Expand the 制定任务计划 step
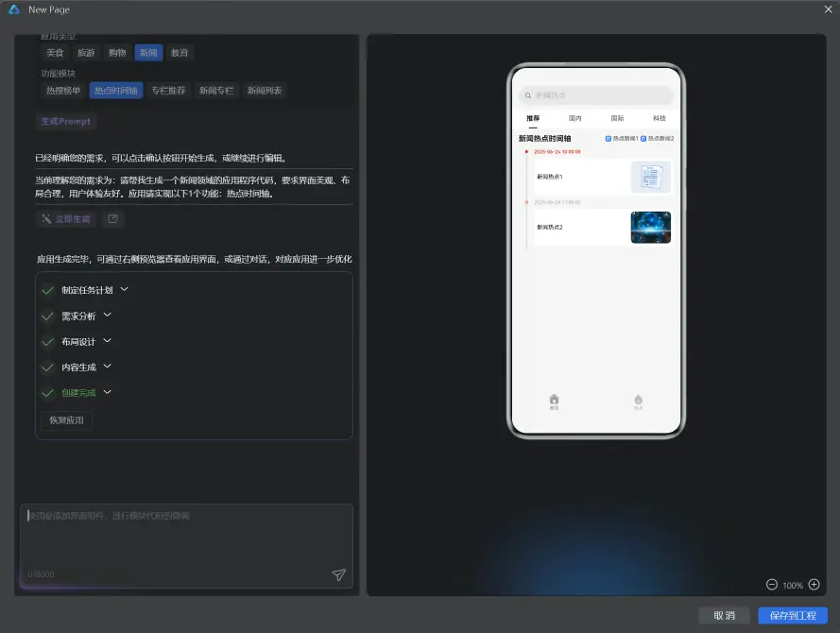 [x=126, y=289]
